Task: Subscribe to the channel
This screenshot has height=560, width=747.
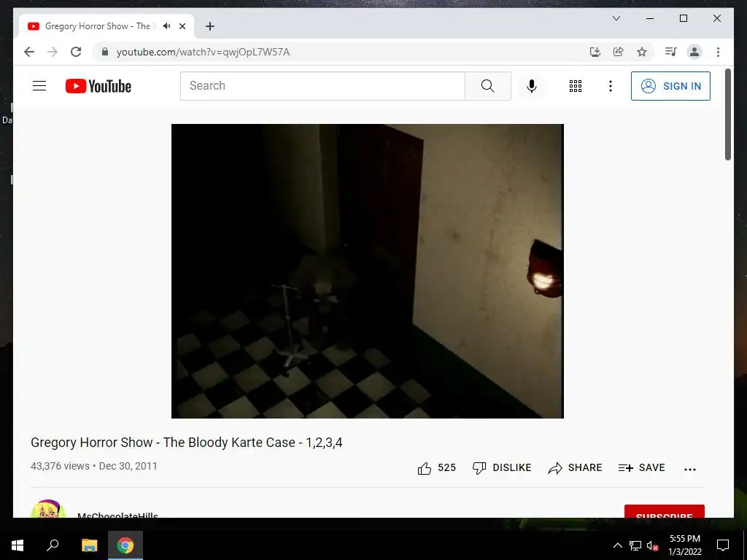Action: coord(664,511)
